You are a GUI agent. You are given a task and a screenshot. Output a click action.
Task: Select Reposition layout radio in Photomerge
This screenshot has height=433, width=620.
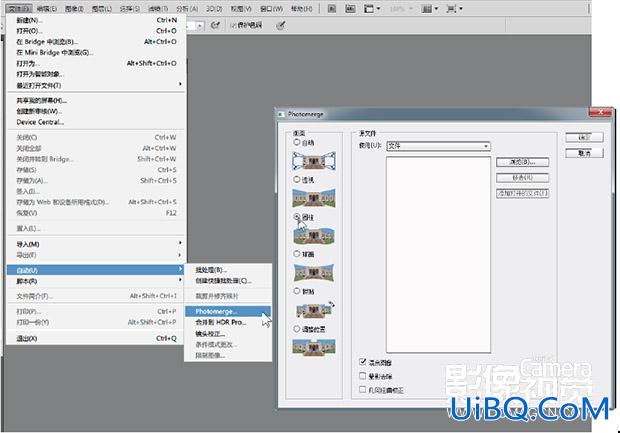click(x=297, y=329)
